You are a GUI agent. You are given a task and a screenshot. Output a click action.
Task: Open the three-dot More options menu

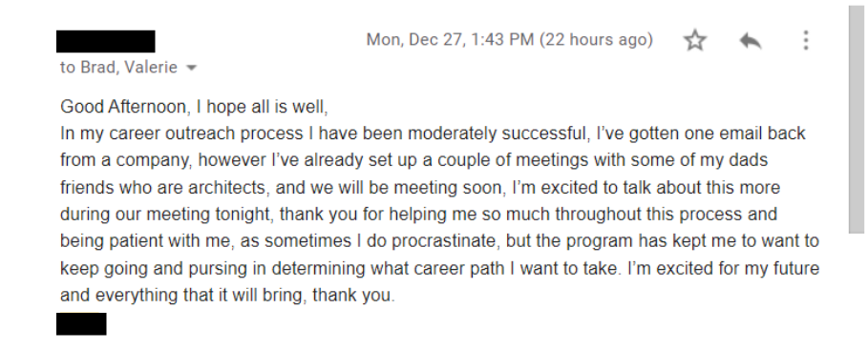tap(806, 40)
